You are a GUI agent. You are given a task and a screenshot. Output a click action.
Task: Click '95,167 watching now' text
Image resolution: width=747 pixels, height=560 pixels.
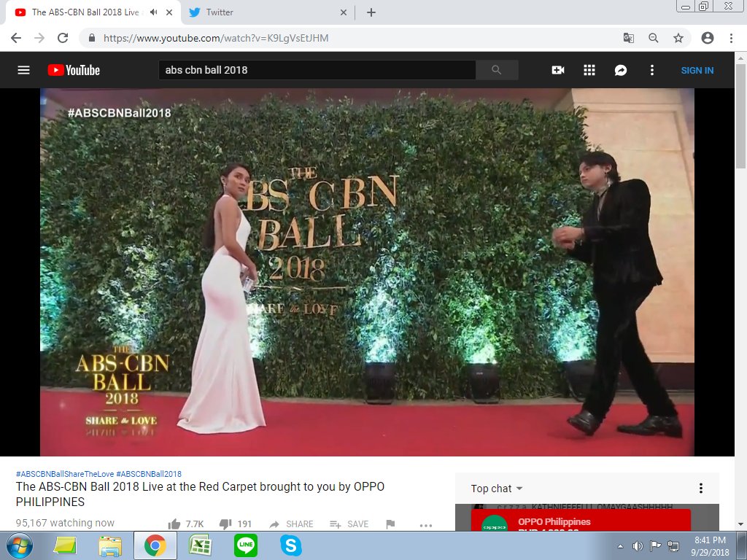(65, 523)
